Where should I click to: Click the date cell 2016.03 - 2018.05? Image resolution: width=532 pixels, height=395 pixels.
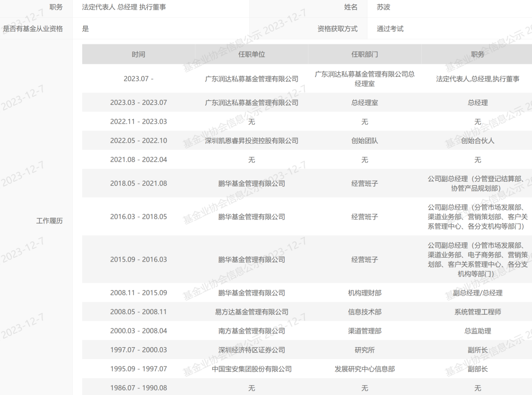click(138, 217)
